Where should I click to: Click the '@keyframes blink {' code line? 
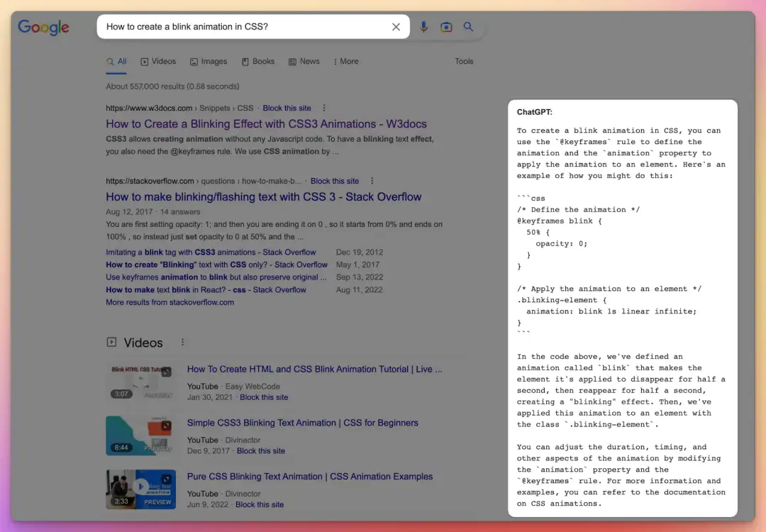point(560,221)
